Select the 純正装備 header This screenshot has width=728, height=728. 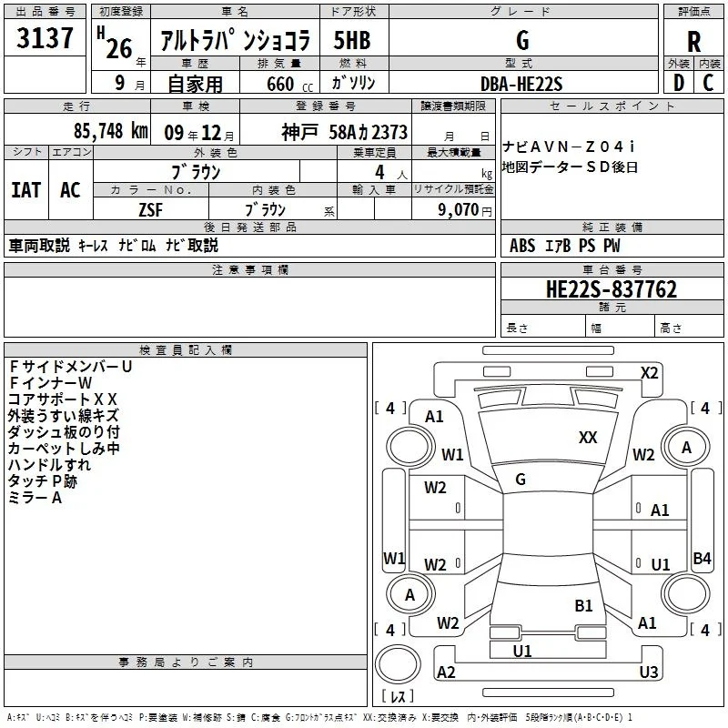(x=612, y=227)
